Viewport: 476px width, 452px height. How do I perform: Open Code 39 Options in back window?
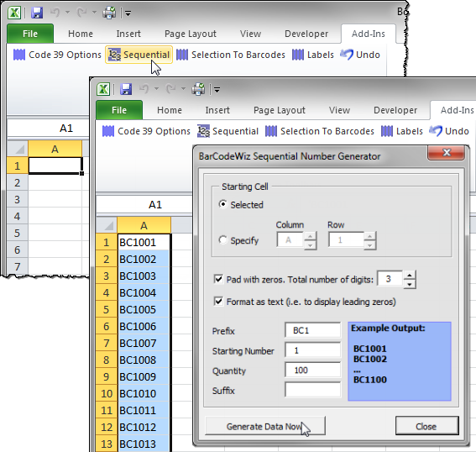point(57,55)
